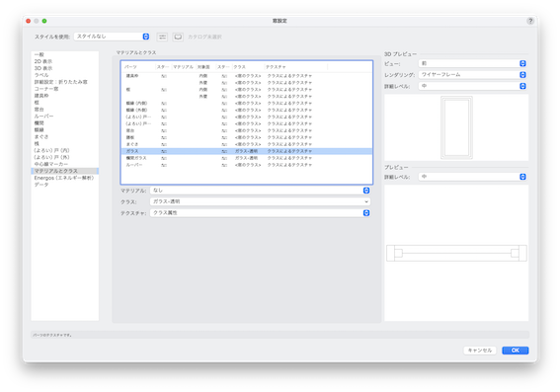This screenshot has width=560, height=392.
Task: Select 建具枠 in the category list
Action: pyautogui.click(x=64, y=96)
